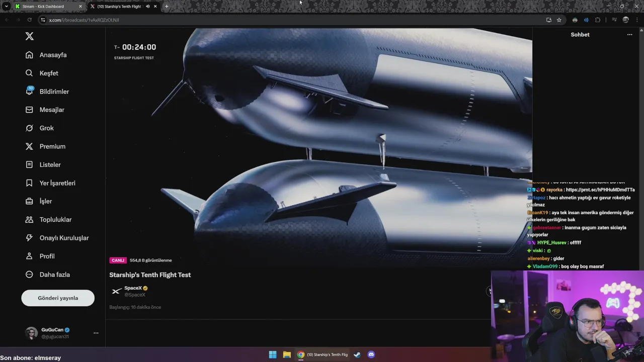Open Topluluklar communities

pyautogui.click(x=56, y=220)
